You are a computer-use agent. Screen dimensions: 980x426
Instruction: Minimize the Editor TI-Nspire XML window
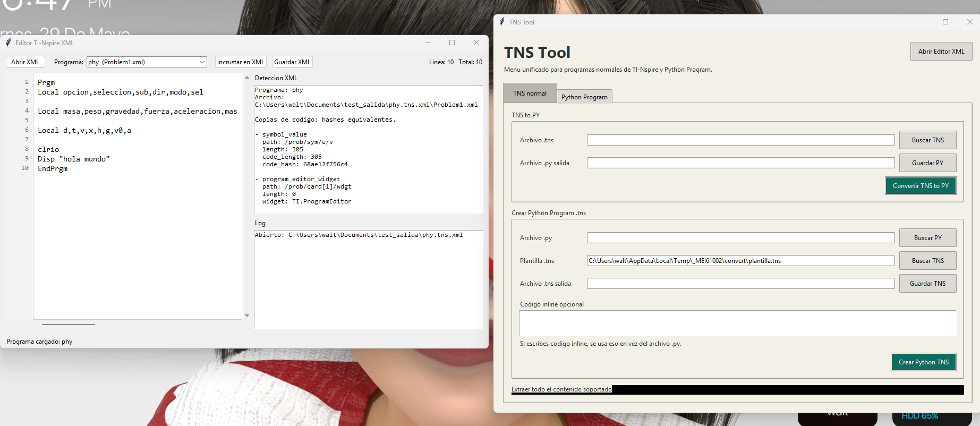coord(428,42)
